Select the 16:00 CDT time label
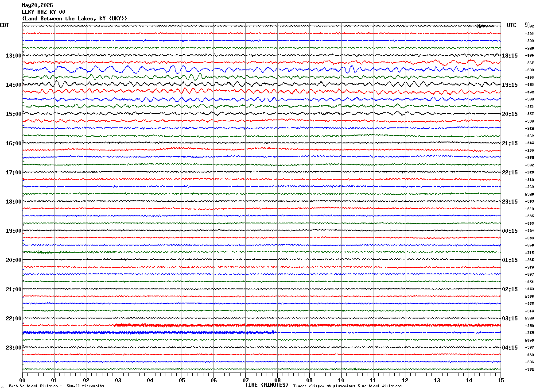 point(13,143)
